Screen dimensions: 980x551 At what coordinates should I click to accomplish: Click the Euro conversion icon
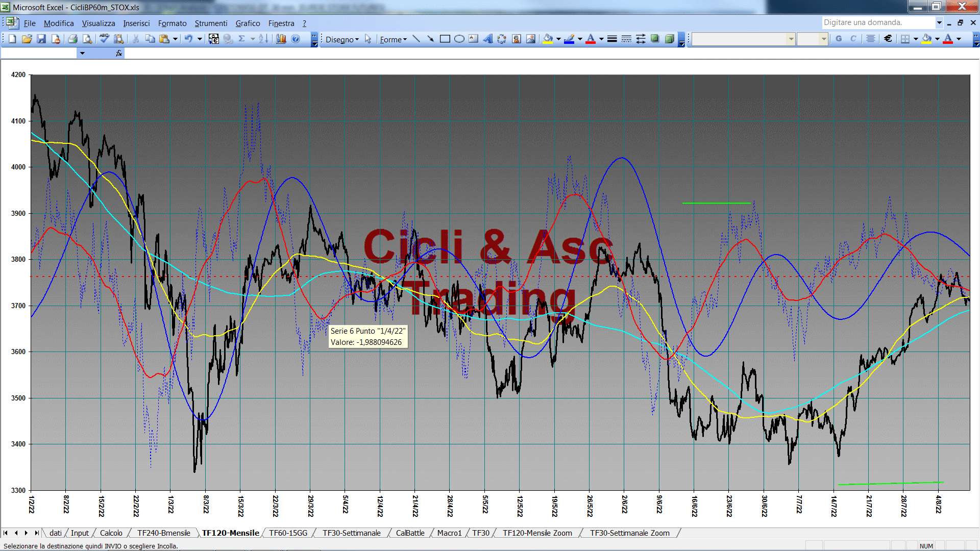point(214,39)
